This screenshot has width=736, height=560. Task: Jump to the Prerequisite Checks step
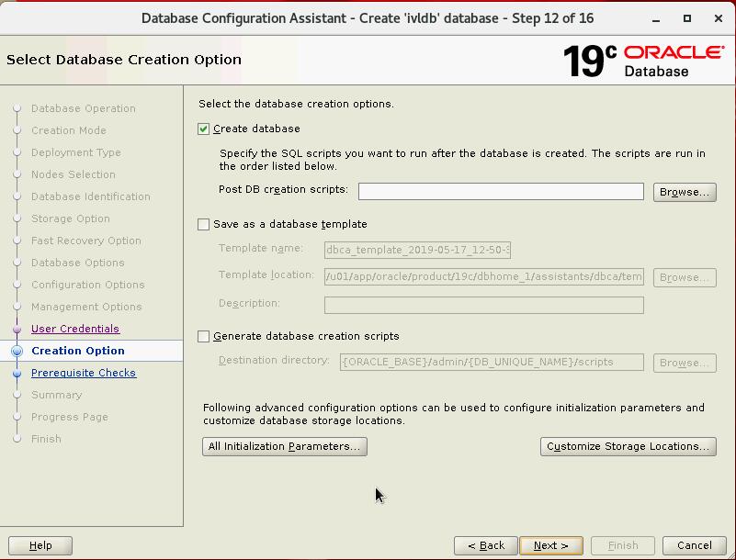tap(84, 373)
